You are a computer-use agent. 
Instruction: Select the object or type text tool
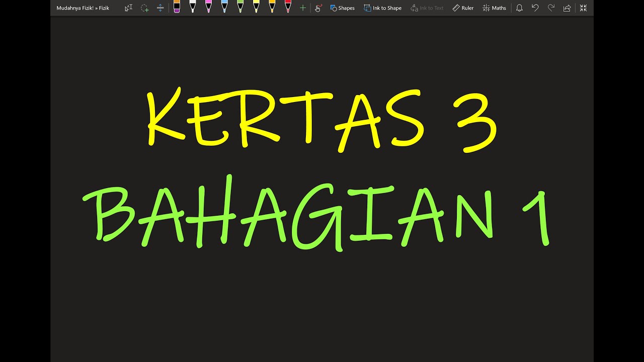(128, 8)
